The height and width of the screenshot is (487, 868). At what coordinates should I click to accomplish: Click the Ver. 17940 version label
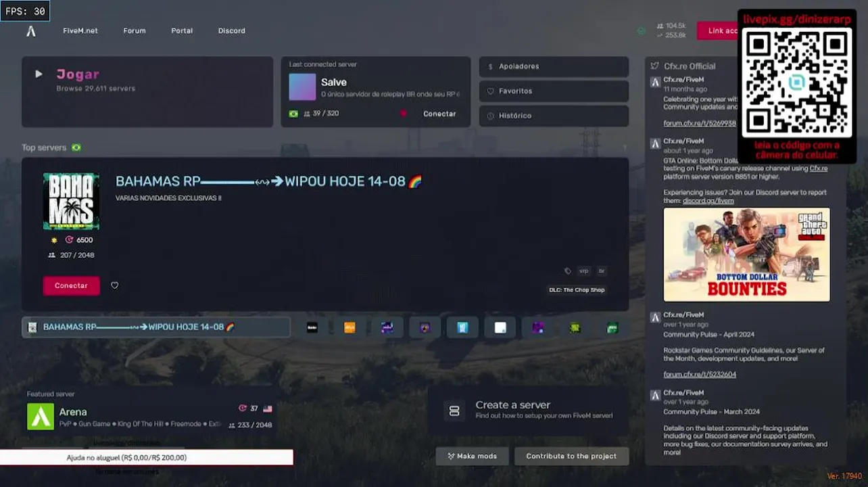[x=844, y=476]
